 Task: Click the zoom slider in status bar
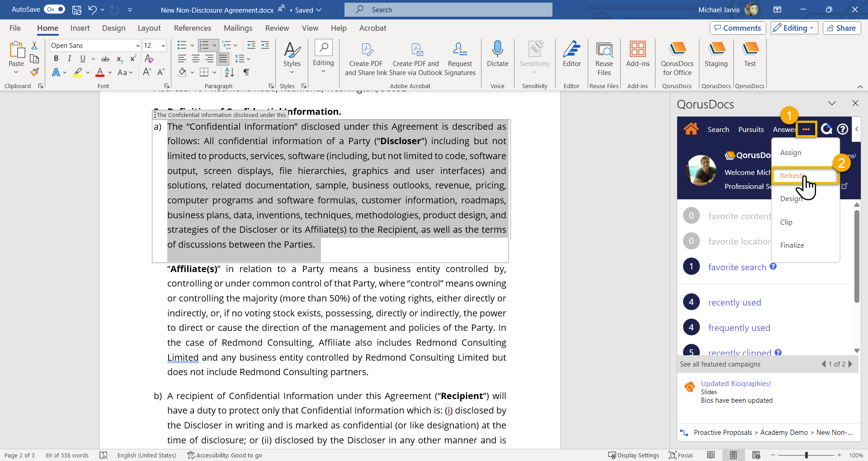pos(806,455)
